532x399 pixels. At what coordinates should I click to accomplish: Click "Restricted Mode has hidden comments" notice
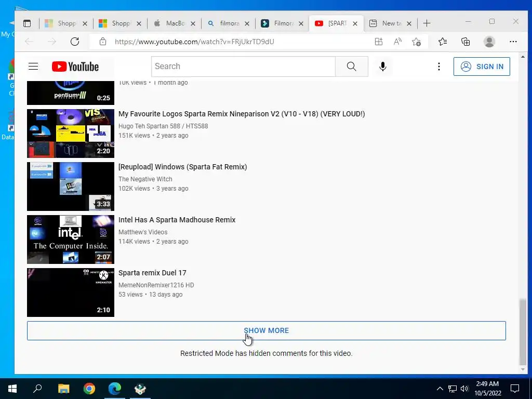click(267, 353)
